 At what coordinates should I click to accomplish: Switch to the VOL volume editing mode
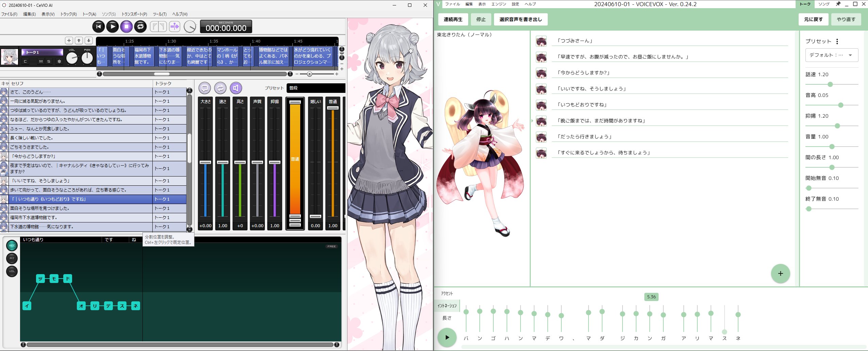point(12,271)
